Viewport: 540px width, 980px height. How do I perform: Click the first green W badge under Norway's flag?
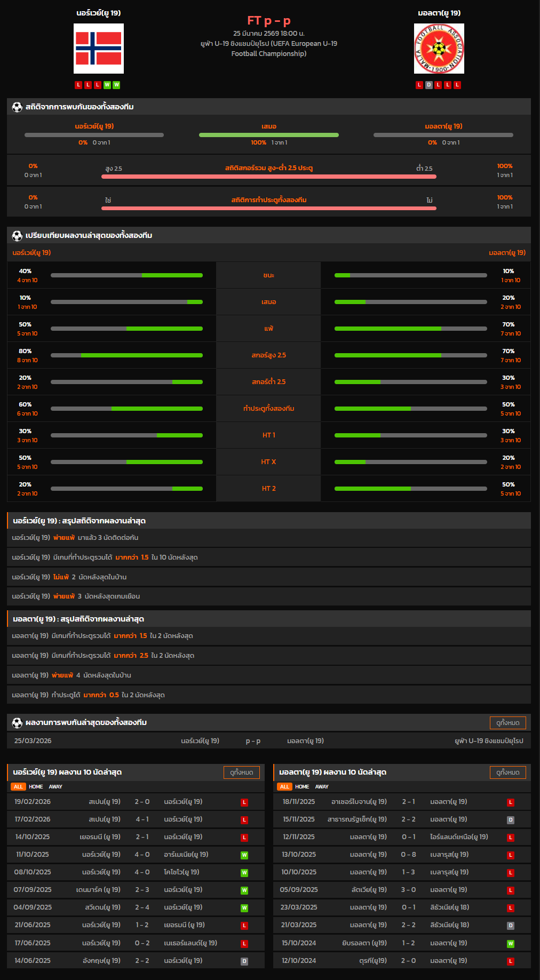(x=107, y=85)
